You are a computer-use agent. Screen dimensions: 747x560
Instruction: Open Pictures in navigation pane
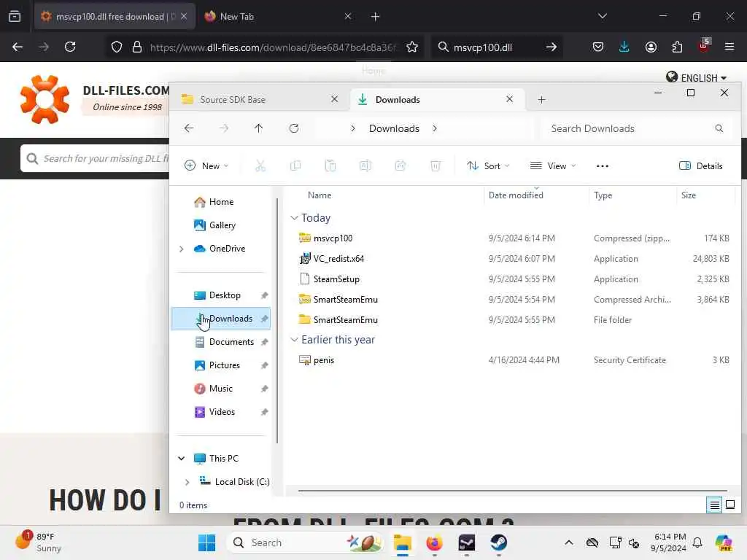pos(220,365)
